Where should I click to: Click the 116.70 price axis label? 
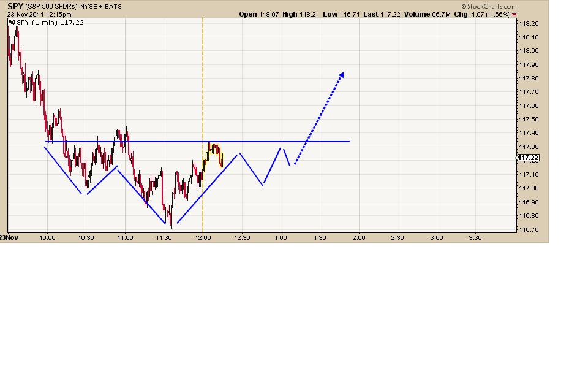tap(529, 229)
